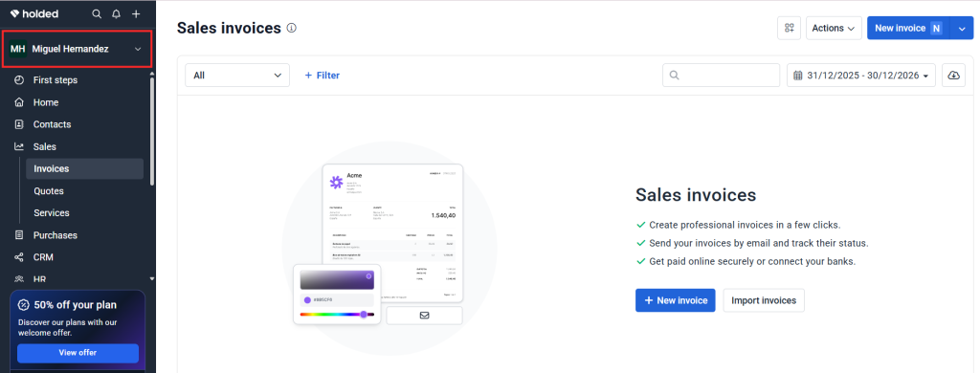Expand the Miguel Hernandez account chevron
The image size is (980, 373).
(x=138, y=49)
